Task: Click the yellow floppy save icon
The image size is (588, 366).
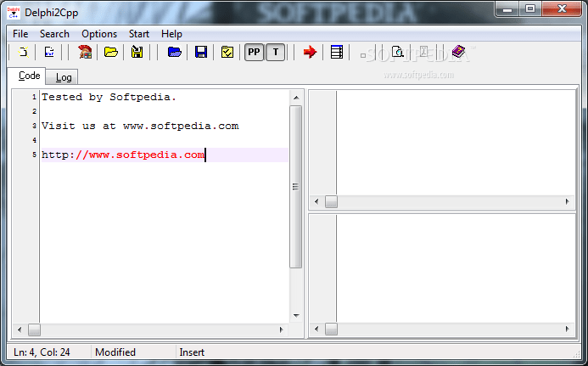Action: coord(137,52)
